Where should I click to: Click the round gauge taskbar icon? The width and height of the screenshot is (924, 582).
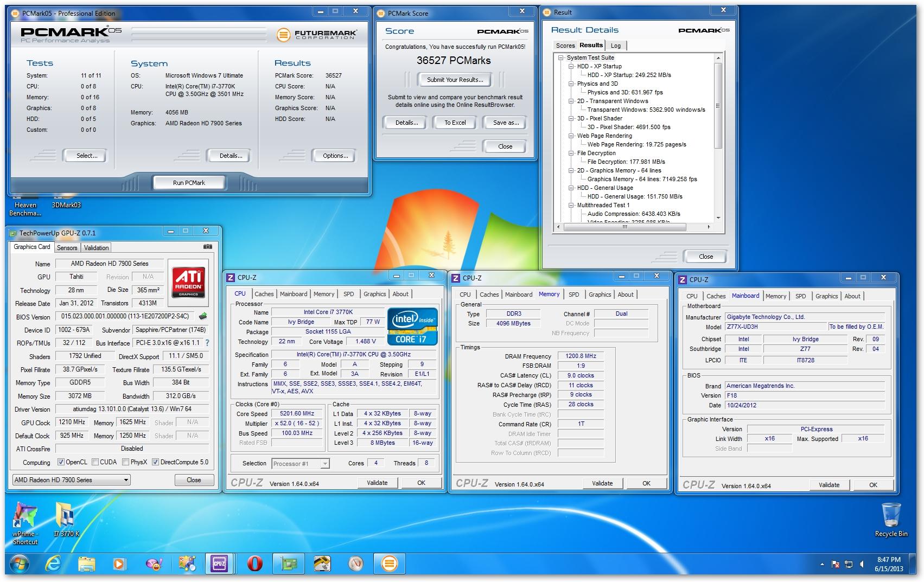click(x=355, y=564)
